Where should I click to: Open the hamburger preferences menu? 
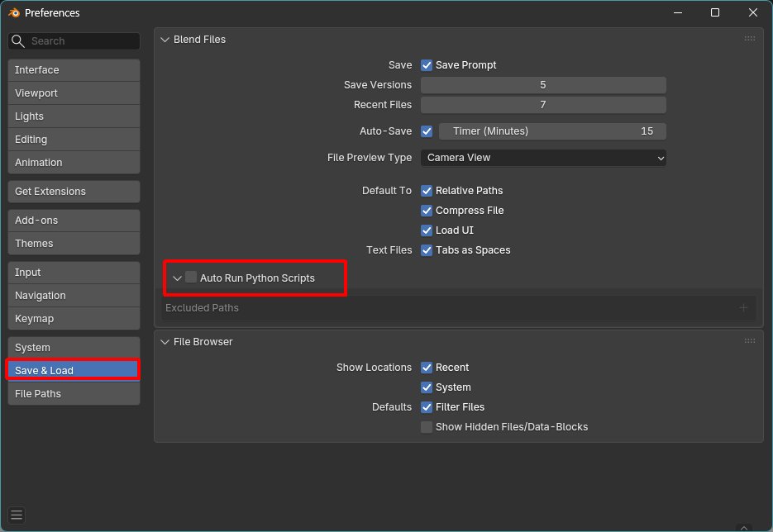[x=17, y=515]
